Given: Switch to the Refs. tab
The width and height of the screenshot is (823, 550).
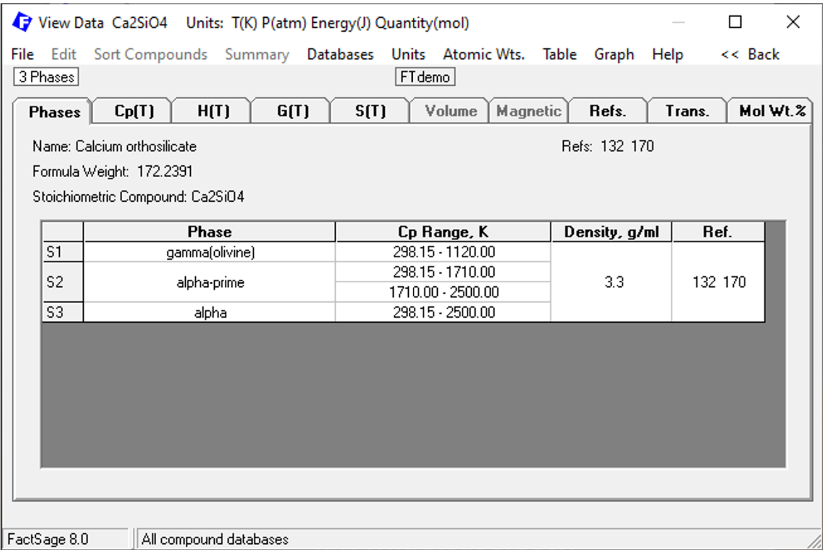Looking at the screenshot, I should (x=608, y=111).
